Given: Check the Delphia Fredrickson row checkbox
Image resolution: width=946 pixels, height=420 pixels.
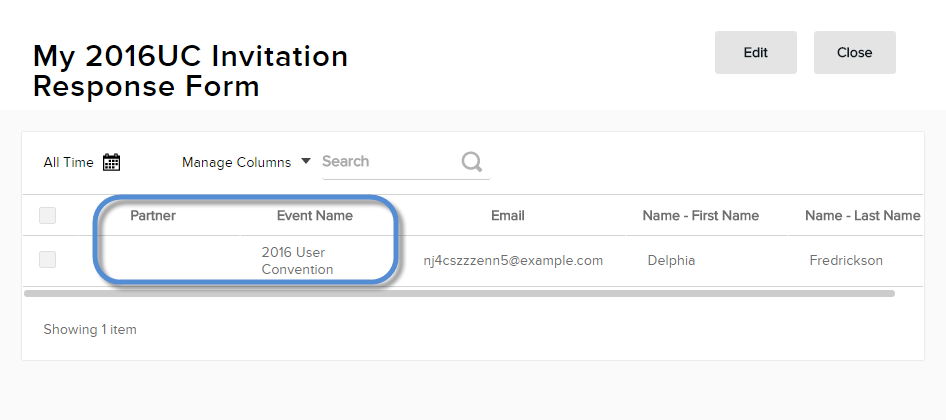Looking at the screenshot, I should (x=47, y=260).
